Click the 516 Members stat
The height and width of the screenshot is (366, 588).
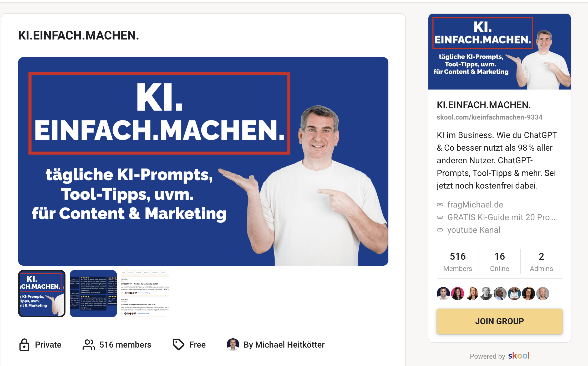458,262
